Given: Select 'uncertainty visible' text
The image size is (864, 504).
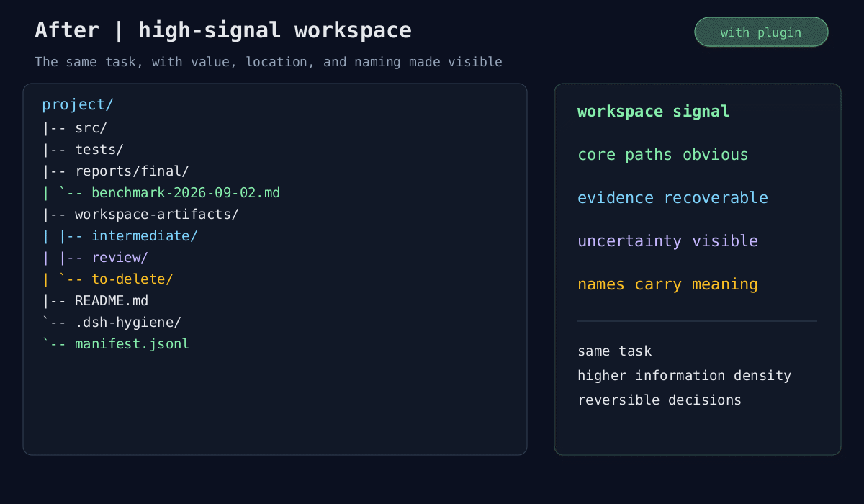Looking at the screenshot, I should 668,241.
